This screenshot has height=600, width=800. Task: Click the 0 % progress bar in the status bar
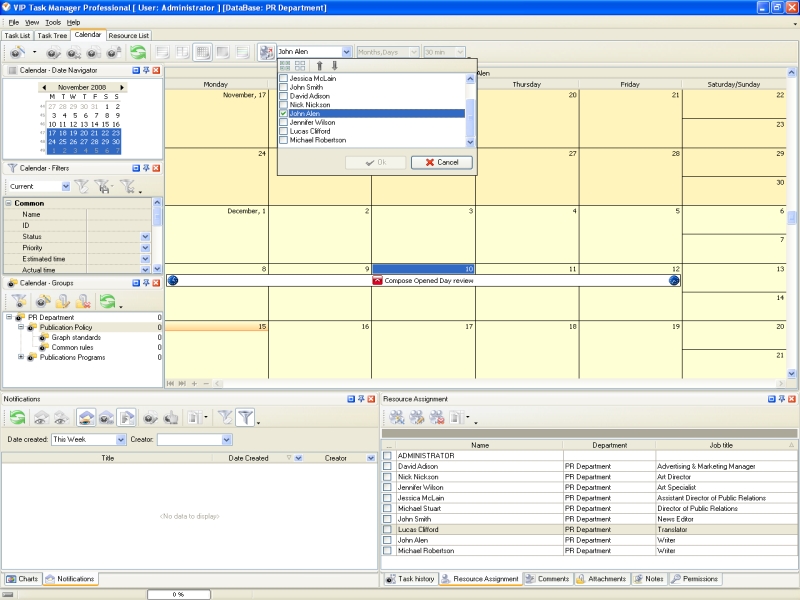pos(179,594)
